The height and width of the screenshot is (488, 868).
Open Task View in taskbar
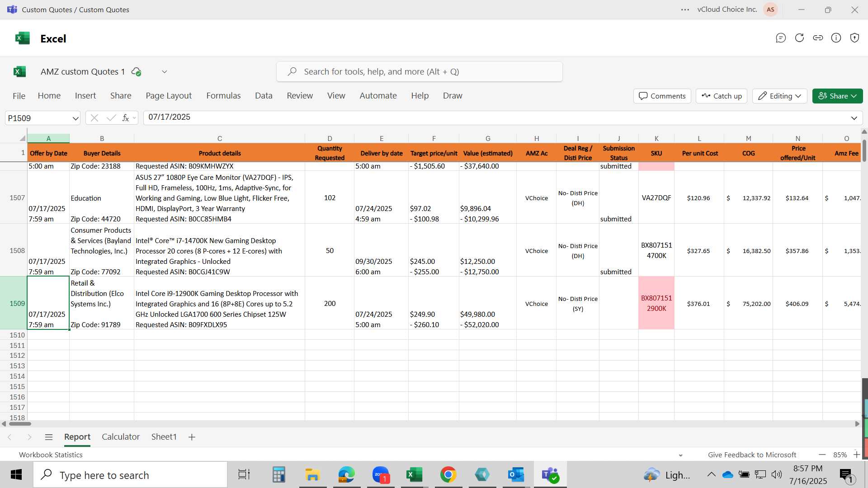click(x=244, y=475)
